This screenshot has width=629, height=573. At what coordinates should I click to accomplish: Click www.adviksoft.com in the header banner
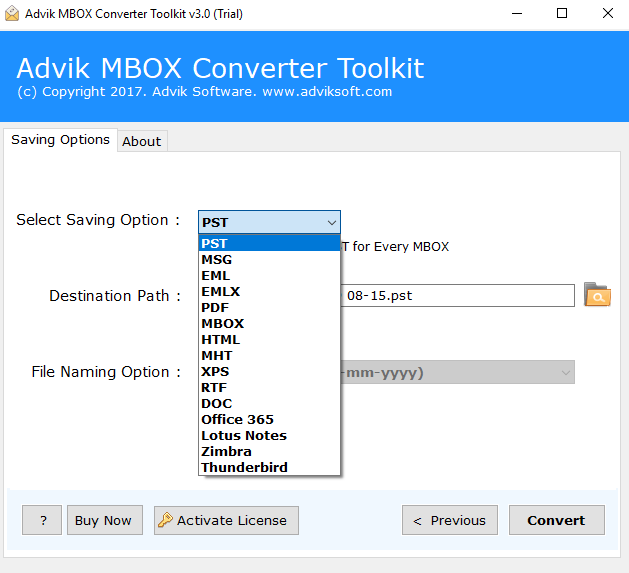point(327,91)
